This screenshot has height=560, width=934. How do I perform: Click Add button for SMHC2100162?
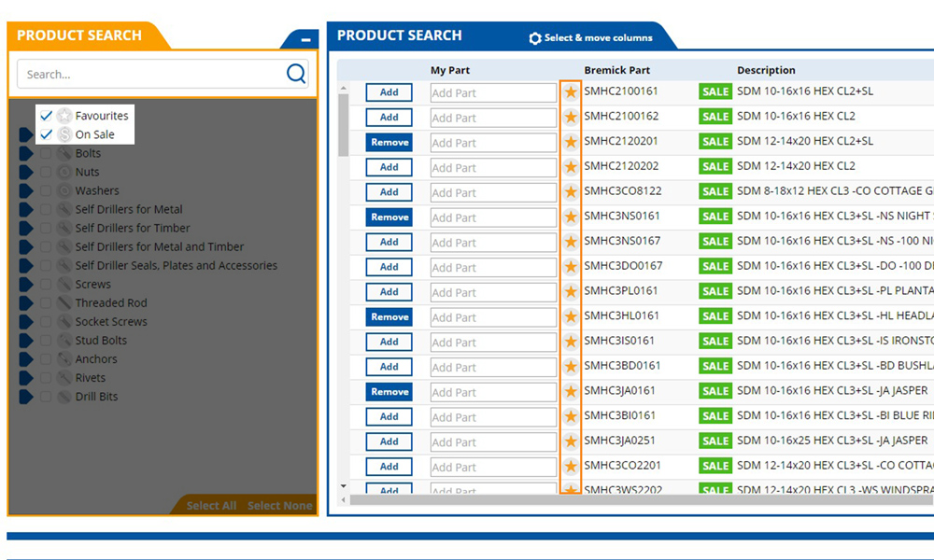(389, 118)
